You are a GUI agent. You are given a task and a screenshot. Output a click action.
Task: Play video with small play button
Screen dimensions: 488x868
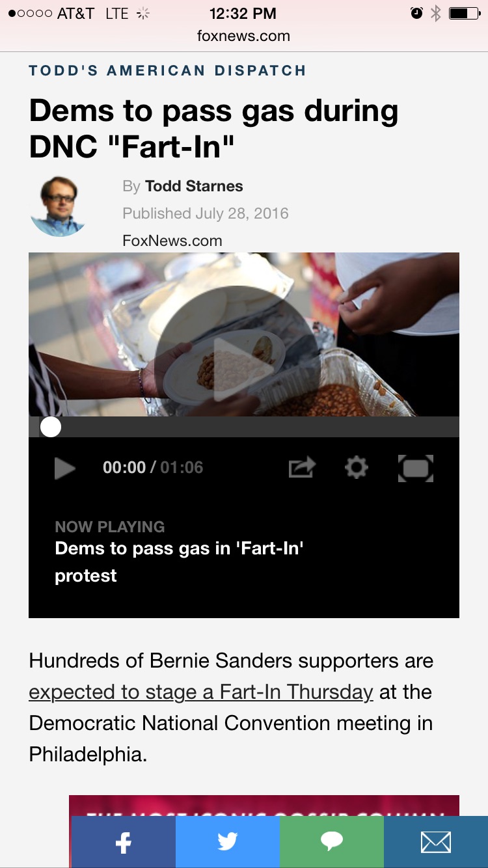click(x=64, y=468)
